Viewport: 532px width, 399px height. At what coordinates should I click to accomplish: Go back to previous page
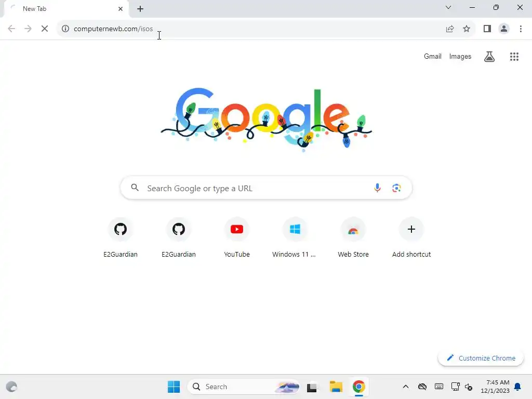click(11, 29)
